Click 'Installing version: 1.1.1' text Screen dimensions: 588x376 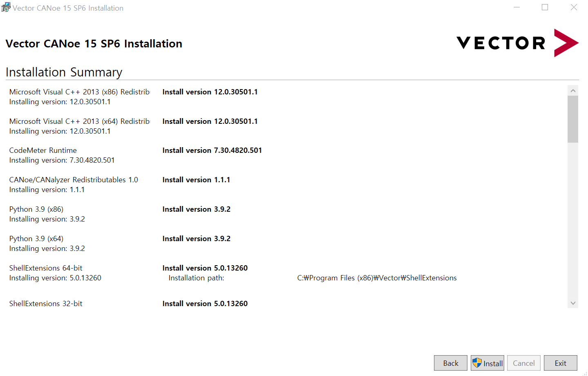tap(47, 190)
